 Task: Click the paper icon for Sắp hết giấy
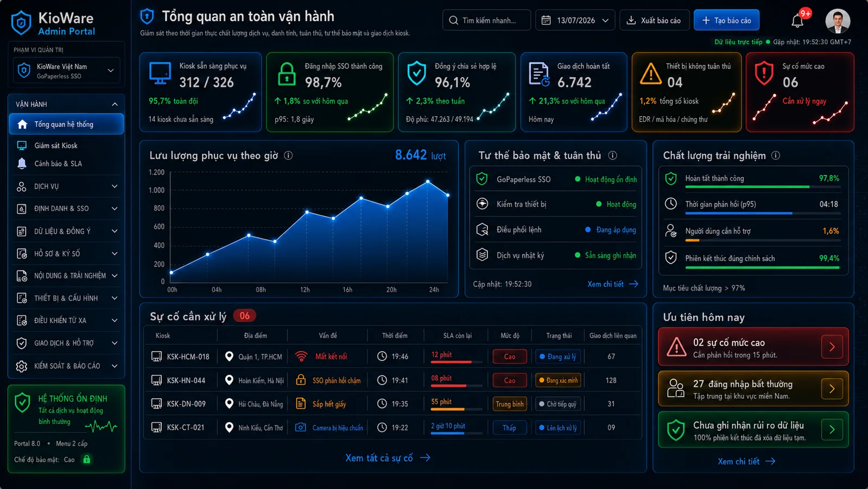click(x=301, y=403)
